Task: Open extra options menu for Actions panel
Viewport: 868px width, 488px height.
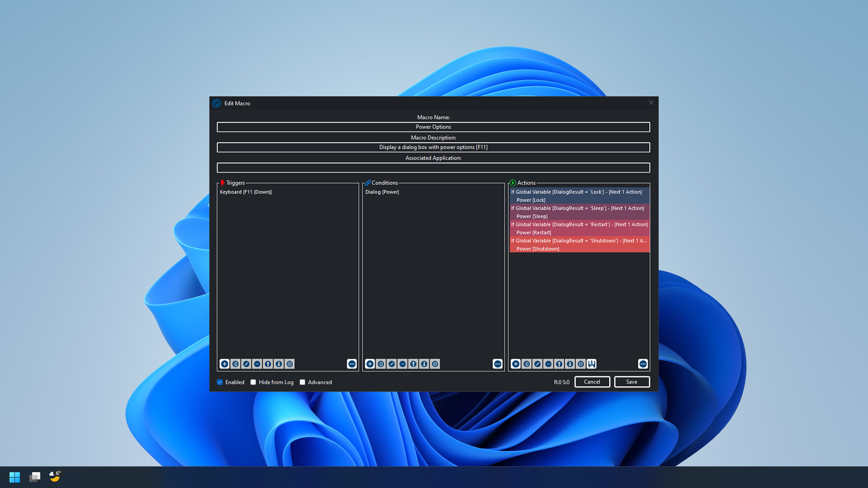Action: pyautogui.click(x=643, y=364)
